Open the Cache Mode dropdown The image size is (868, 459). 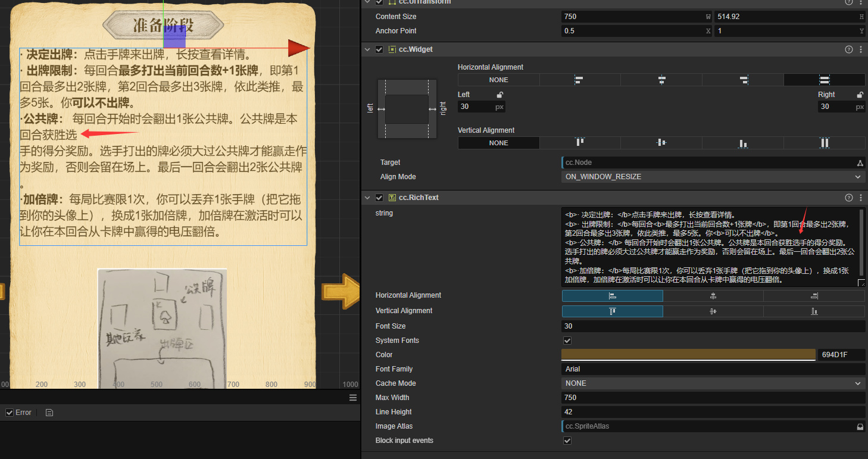click(713, 383)
